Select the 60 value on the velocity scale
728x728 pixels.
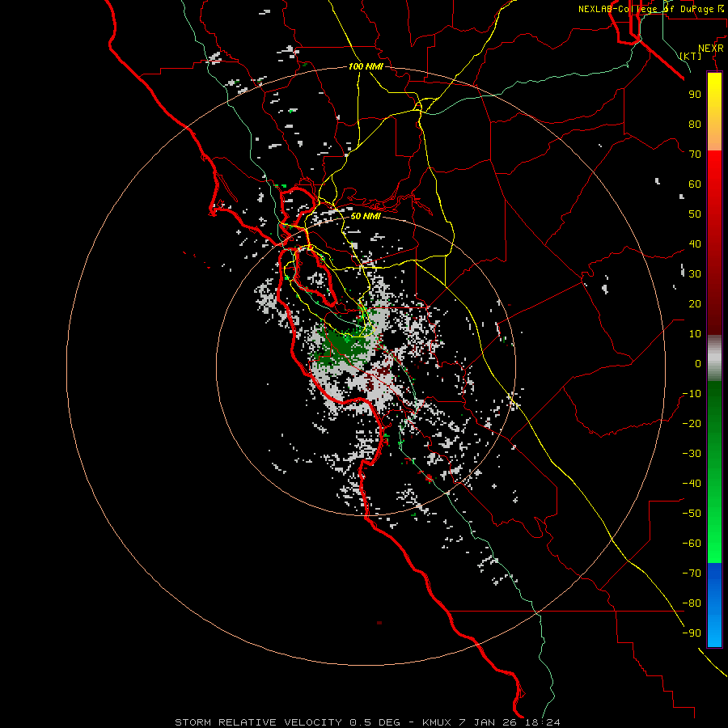click(x=695, y=184)
